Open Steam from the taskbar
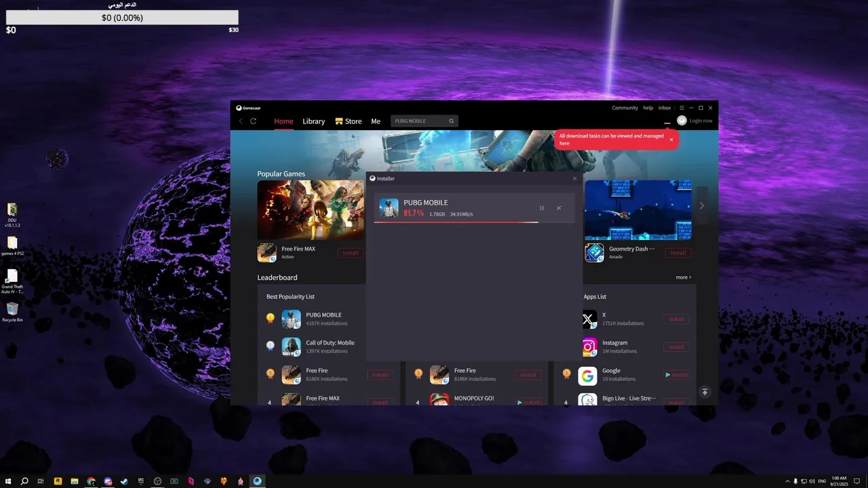 click(x=124, y=481)
